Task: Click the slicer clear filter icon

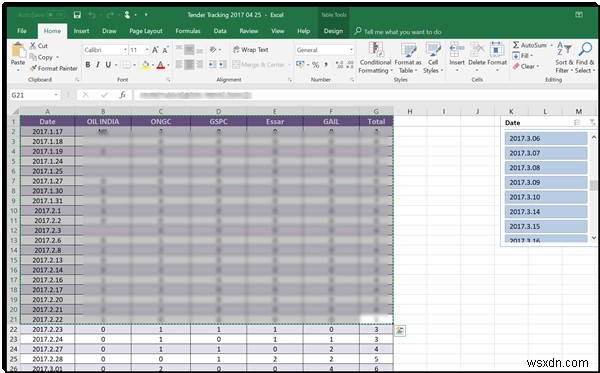Action: click(592, 122)
